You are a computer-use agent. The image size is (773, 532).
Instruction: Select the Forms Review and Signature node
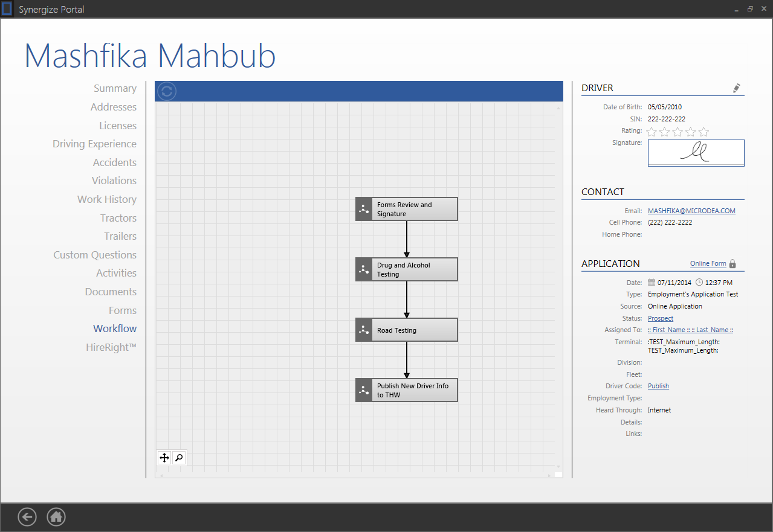pyautogui.click(x=406, y=209)
